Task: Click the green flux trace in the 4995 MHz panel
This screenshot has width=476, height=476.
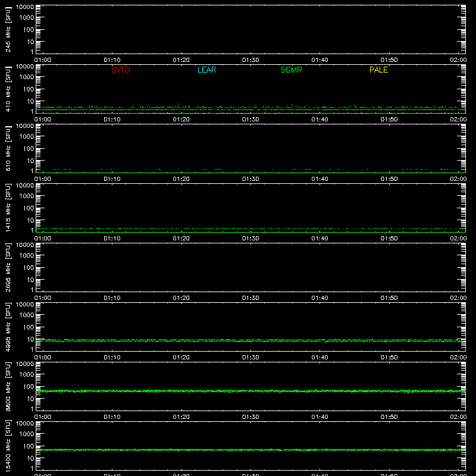Action: click(x=250, y=341)
